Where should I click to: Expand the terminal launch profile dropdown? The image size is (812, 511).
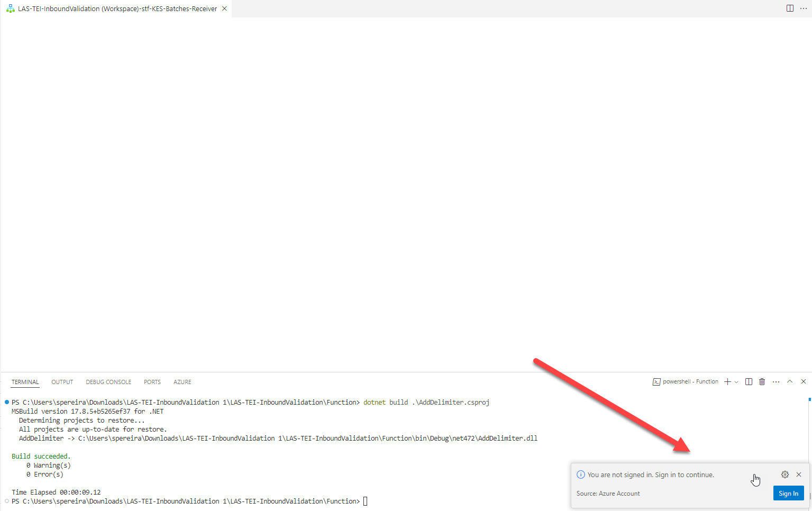click(736, 382)
